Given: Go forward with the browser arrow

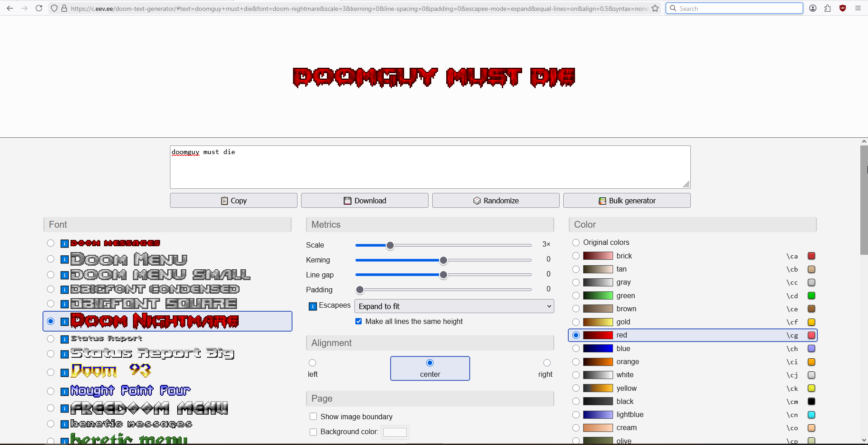Looking at the screenshot, I should point(24,8).
